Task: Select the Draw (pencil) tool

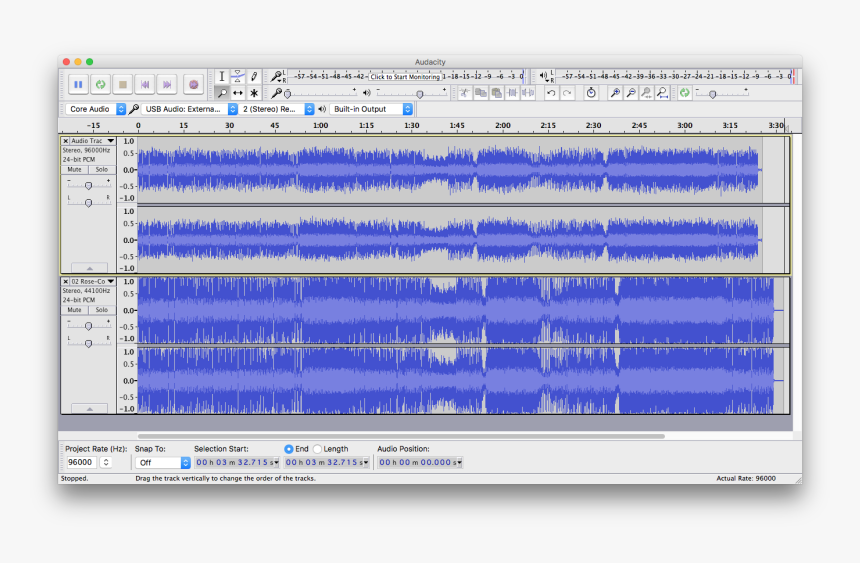Action: pyautogui.click(x=253, y=76)
